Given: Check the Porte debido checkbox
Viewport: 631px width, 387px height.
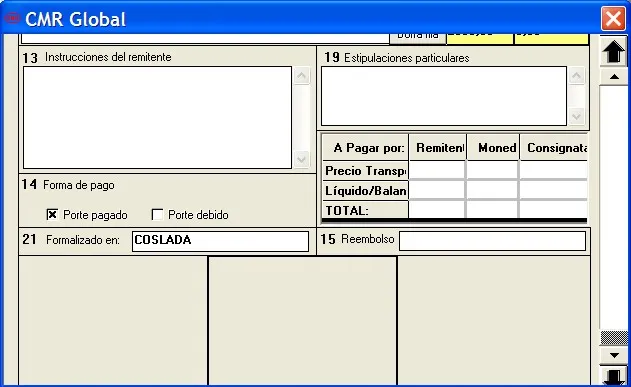Looking at the screenshot, I should coord(157,214).
